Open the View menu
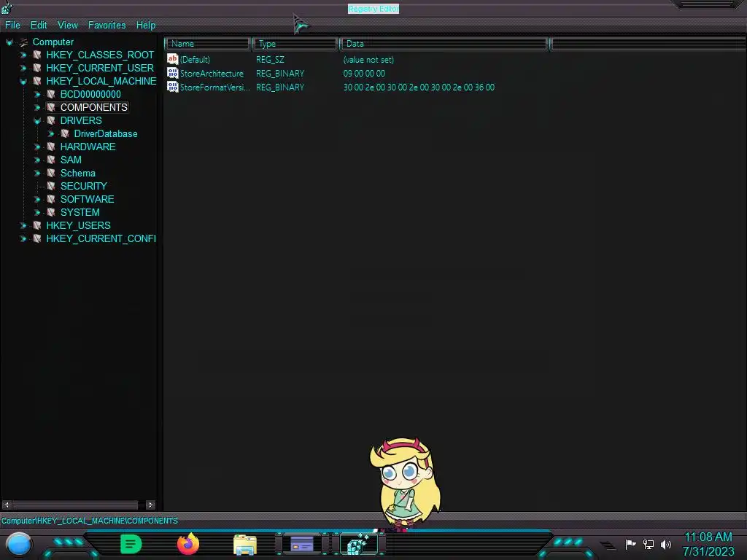The height and width of the screenshot is (560, 747). pos(68,26)
